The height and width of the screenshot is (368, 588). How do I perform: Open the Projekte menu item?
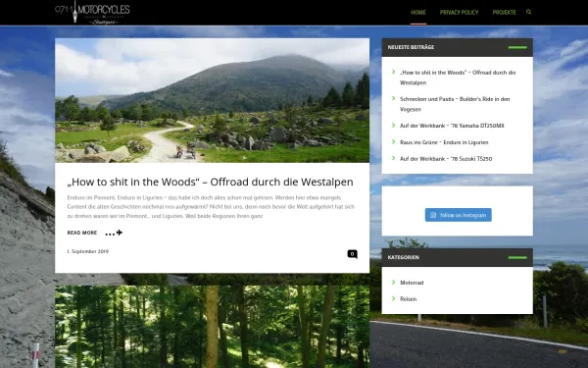(504, 13)
